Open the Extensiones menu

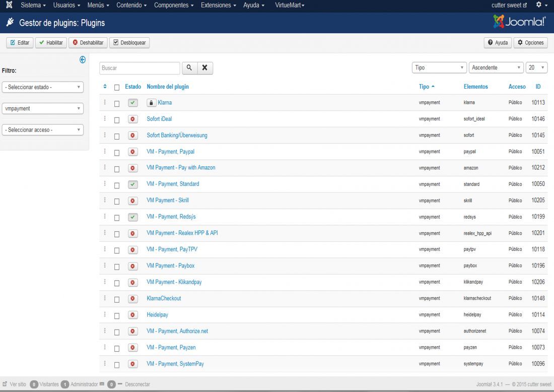(219, 5)
